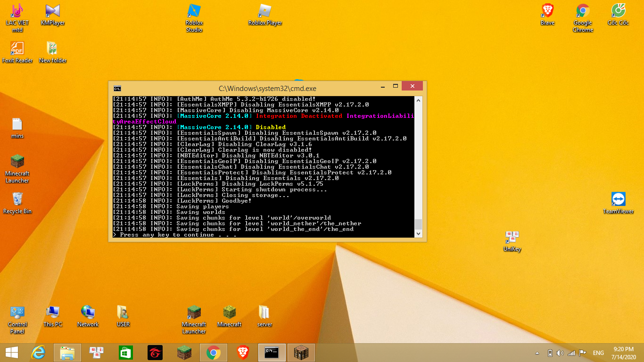The width and height of the screenshot is (644, 362).
Task: Click the Windows Start button
Action: [x=11, y=353]
